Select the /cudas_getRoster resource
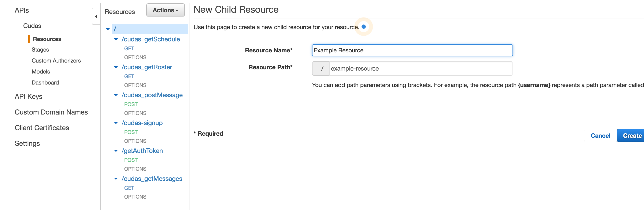 coord(147,67)
